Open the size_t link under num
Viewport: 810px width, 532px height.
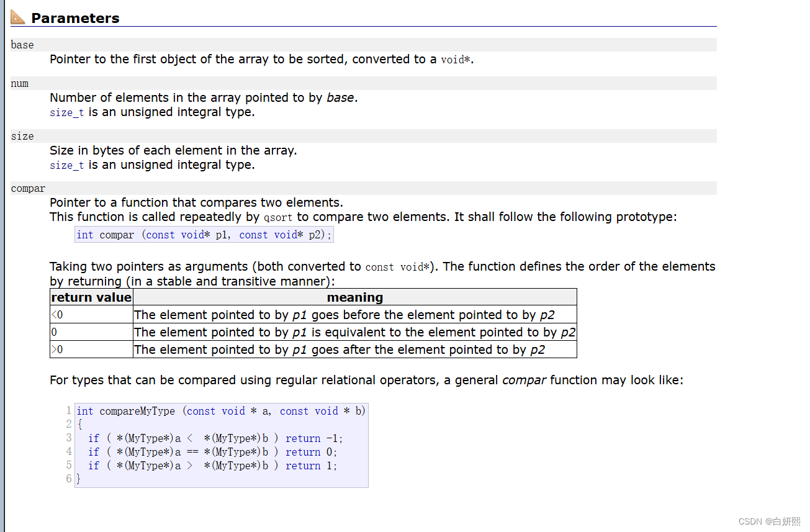(66, 112)
